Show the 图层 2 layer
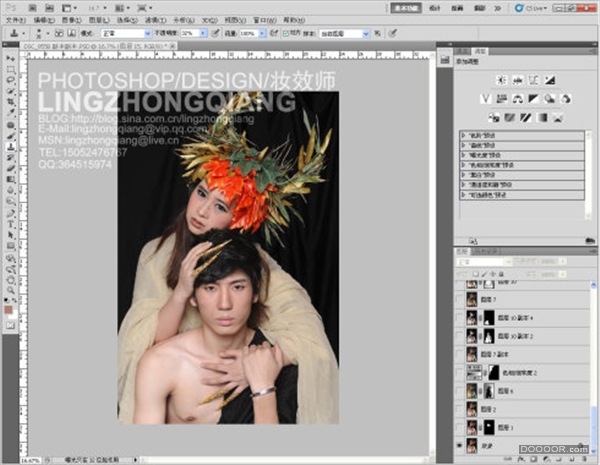The image size is (600, 465). pyautogui.click(x=459, y=410)
